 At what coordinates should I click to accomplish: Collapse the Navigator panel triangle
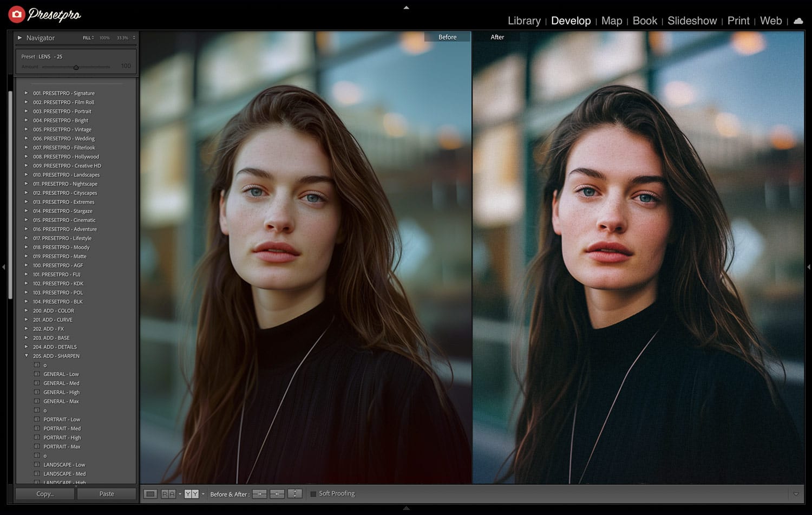click(20, 38)
